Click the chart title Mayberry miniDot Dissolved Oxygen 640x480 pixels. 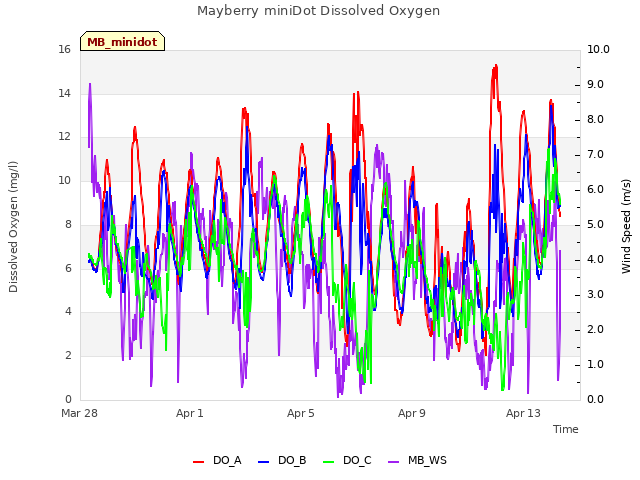[318, 11]
